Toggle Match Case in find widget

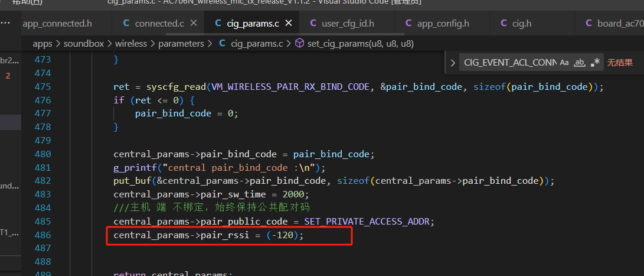[x=564, y=63]
